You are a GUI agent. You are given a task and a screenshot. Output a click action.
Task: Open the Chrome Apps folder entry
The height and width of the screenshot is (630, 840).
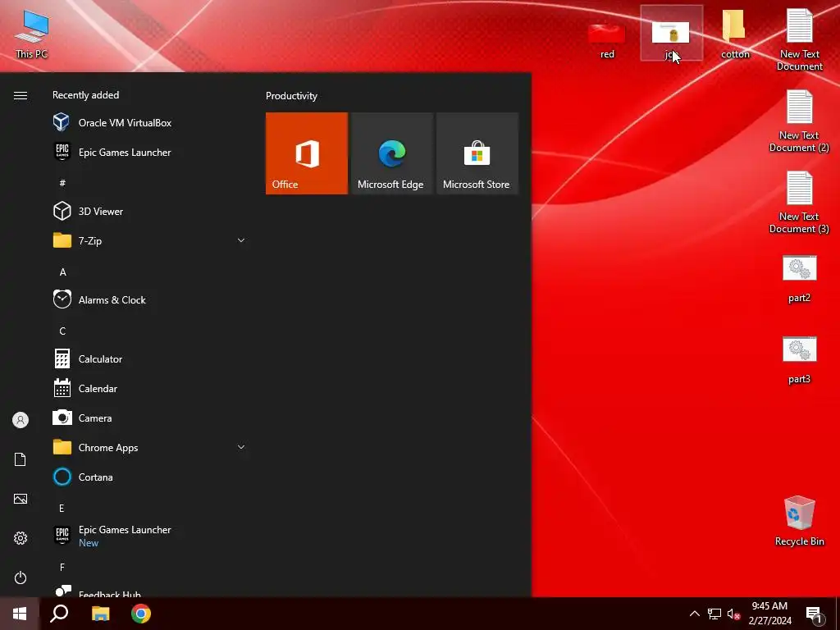coord(149,447)
